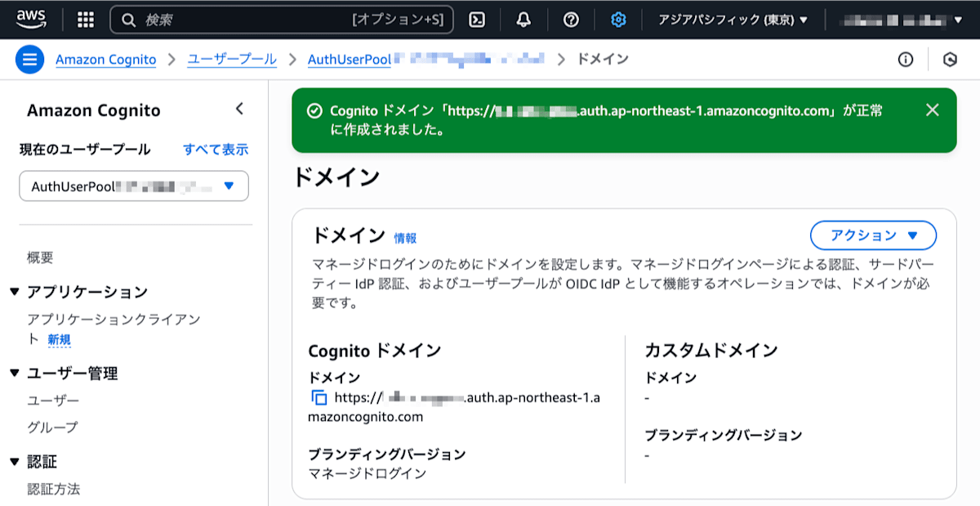Click the カスタムドメイン heading
Viewport: 980px width, 506px height.
point(711,351)
